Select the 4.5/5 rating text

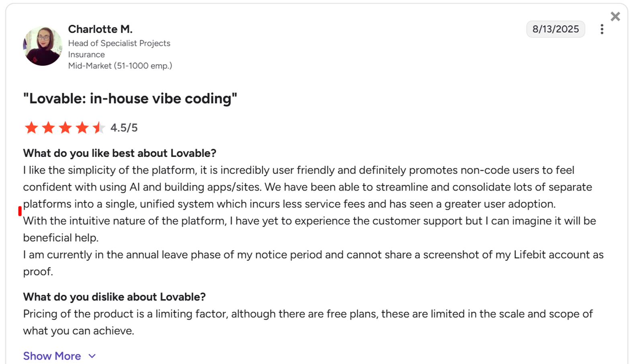[x=124, y=127]
